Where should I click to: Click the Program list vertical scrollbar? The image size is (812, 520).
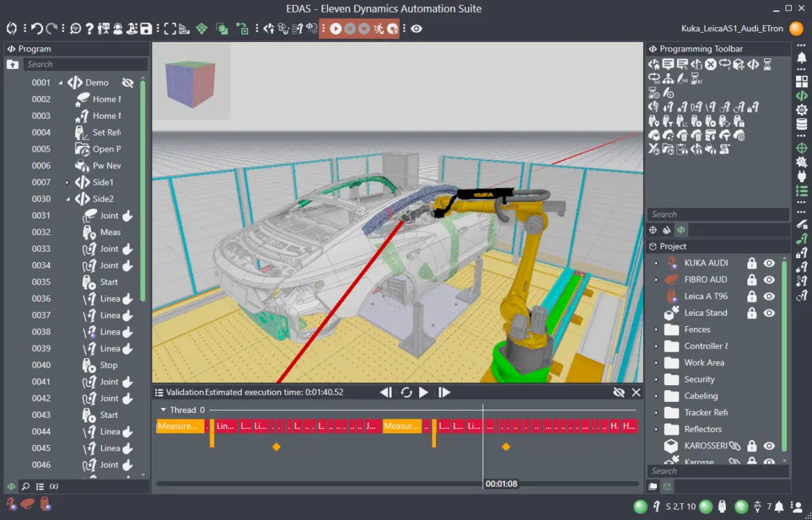[143, 190]
